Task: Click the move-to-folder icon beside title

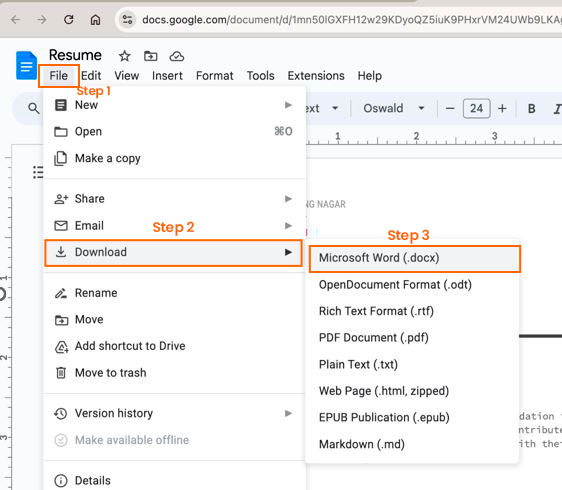Action: click(x=151, y=56)
